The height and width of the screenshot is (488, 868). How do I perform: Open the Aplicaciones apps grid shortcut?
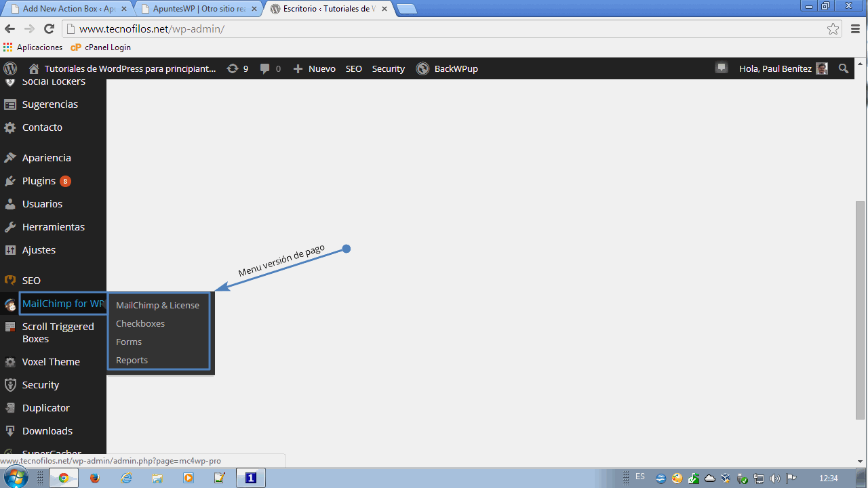(33, 47)
